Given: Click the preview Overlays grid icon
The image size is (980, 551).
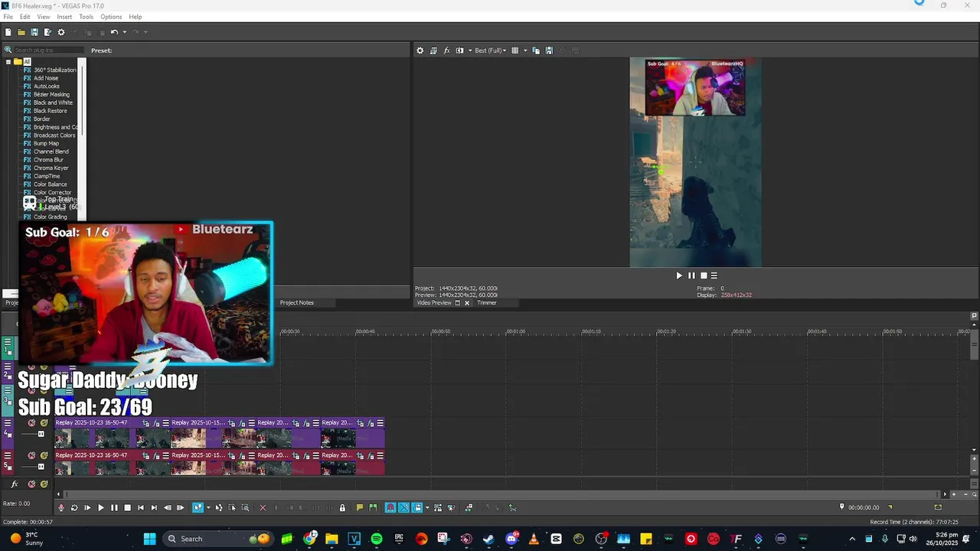Looking at the screenshot, I should pyautogui.click(x=514, y=51).
